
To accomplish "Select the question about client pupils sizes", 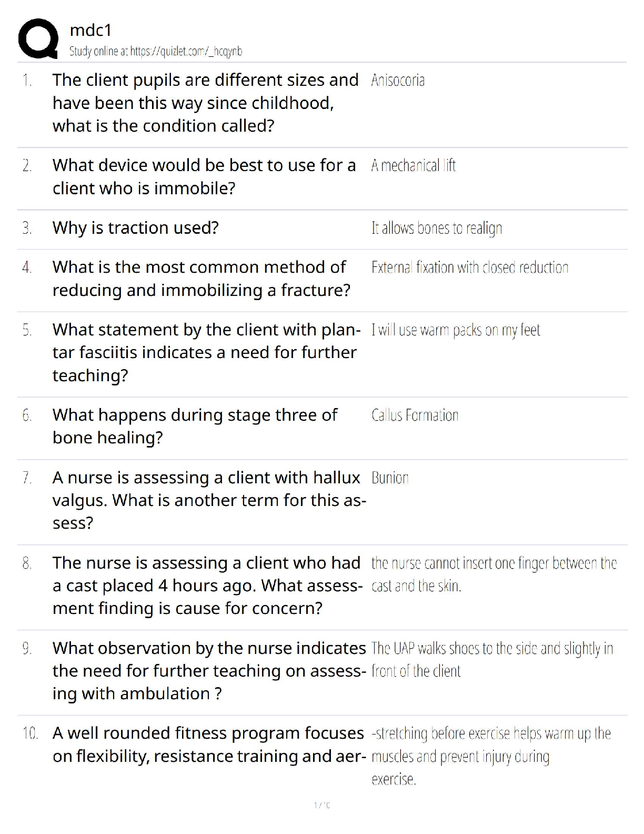I will point(205,103).
